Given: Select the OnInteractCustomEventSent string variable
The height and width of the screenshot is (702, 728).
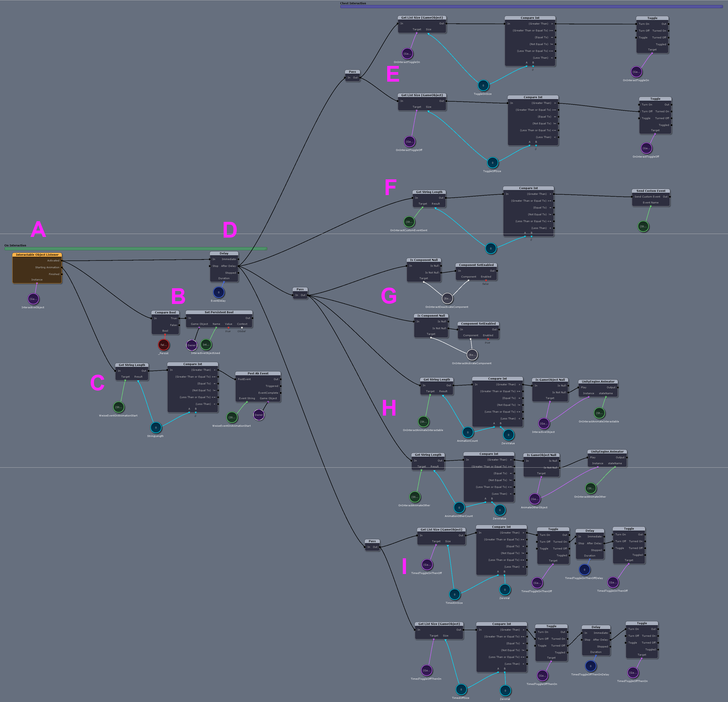Looking at the screenshot, I should 409,222.
